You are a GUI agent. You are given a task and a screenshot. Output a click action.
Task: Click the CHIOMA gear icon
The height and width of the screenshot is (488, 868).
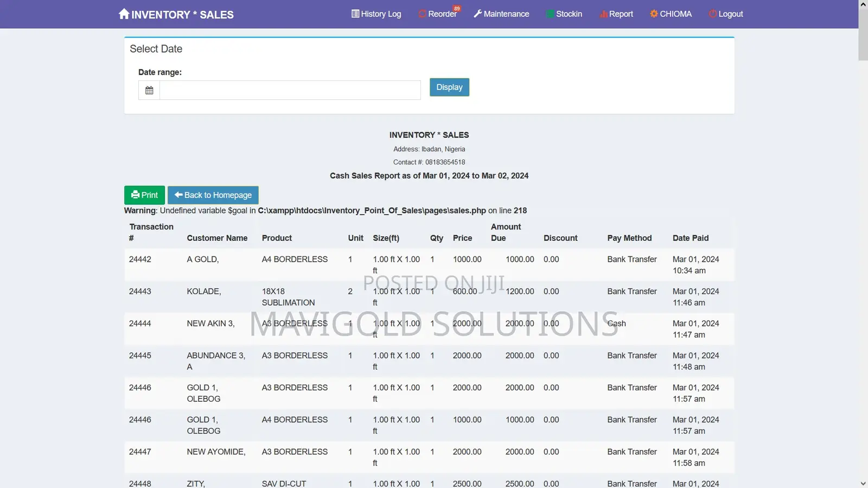click(x=654, y=14)
